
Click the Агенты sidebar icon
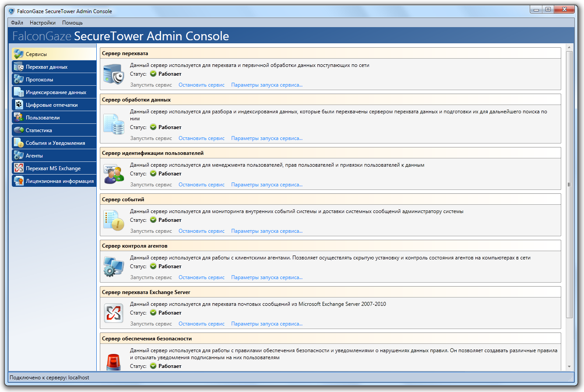tap(18, 156)
